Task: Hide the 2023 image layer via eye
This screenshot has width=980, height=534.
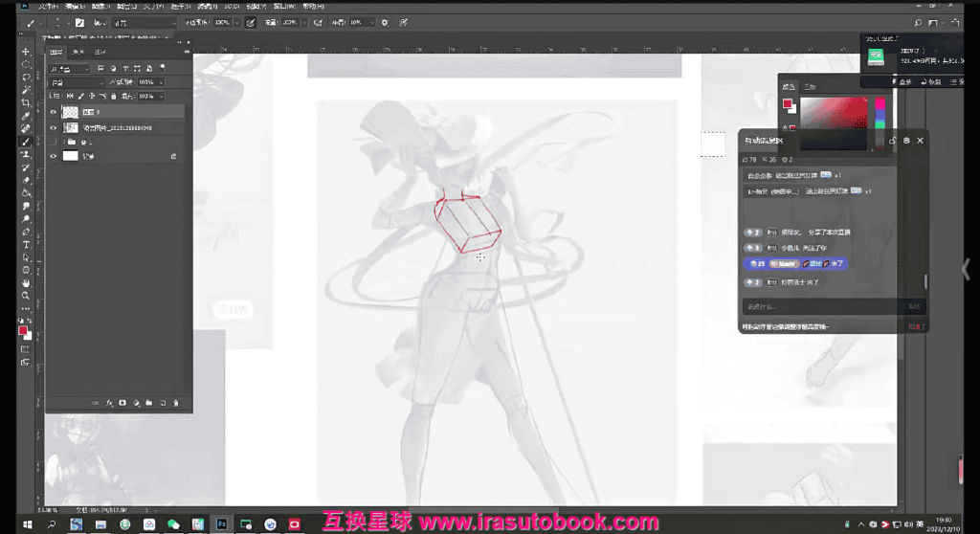Action: 54,127
